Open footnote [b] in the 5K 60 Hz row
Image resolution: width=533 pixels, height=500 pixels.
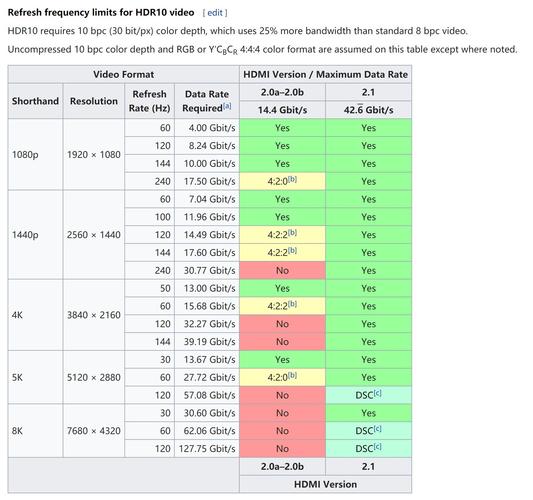tap(292, 375)
